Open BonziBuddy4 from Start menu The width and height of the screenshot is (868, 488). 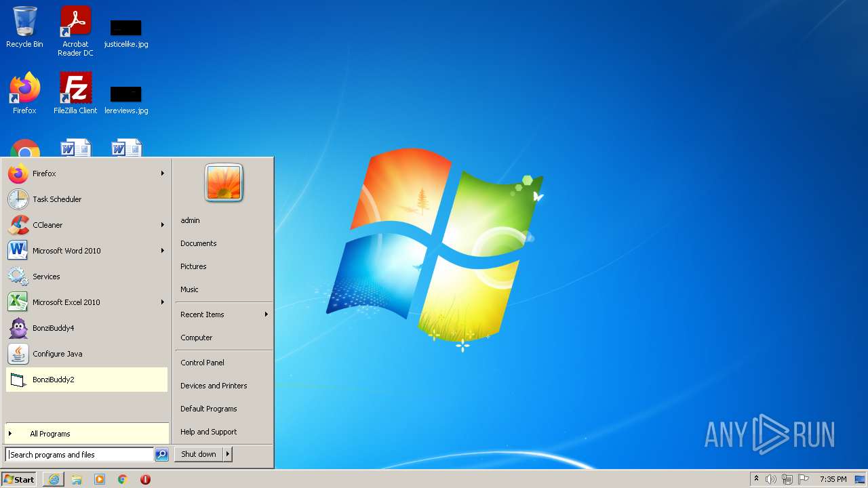(86, 328)
